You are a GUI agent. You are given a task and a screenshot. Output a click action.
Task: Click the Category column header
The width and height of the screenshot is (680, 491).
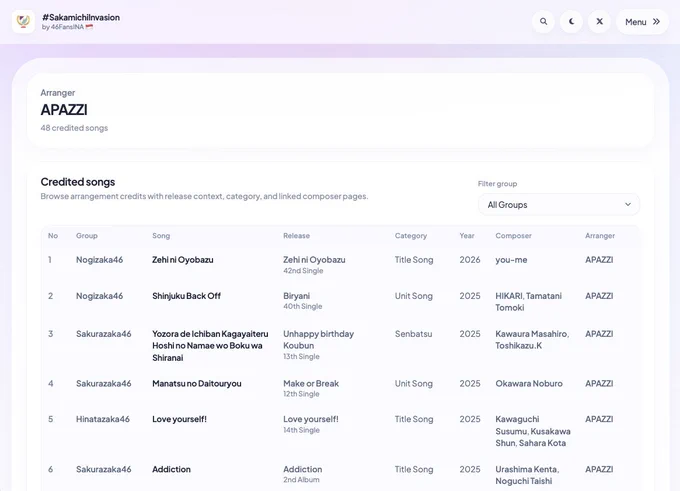click(411, 236)
